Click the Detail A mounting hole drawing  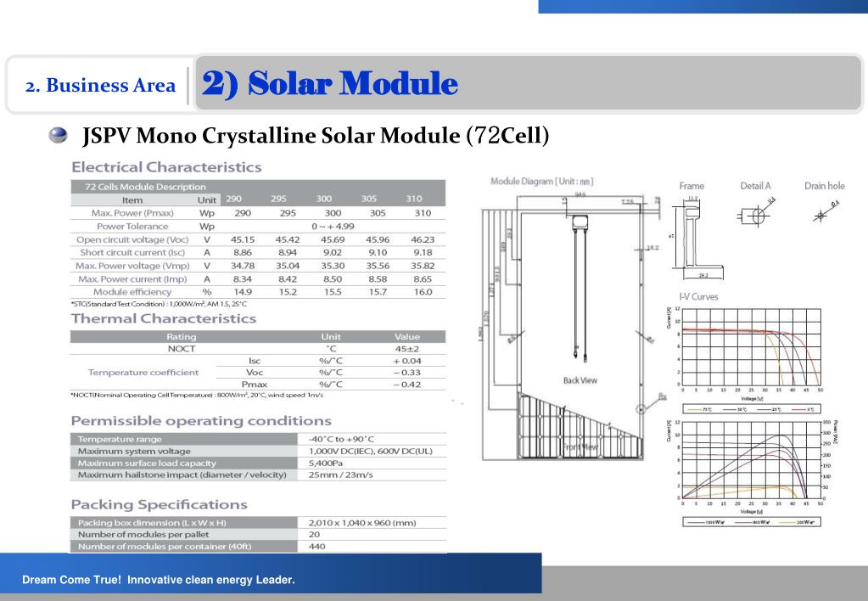coord(757,213)
